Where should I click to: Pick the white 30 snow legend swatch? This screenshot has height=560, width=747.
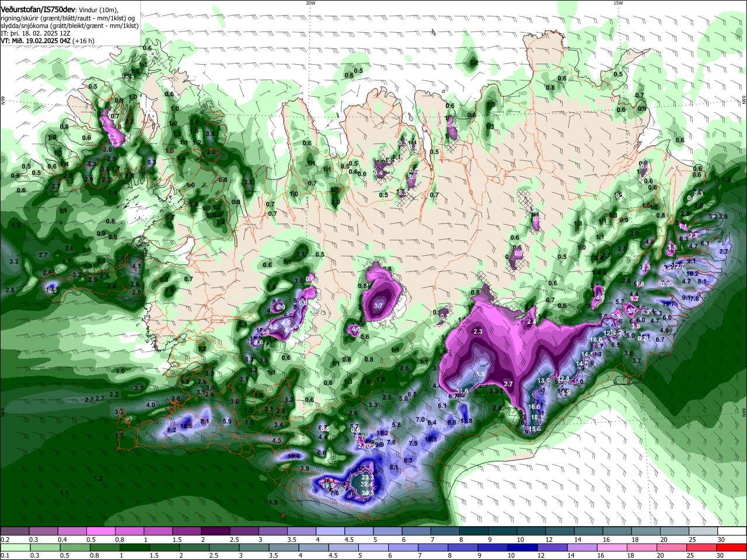tap(732, 531)
